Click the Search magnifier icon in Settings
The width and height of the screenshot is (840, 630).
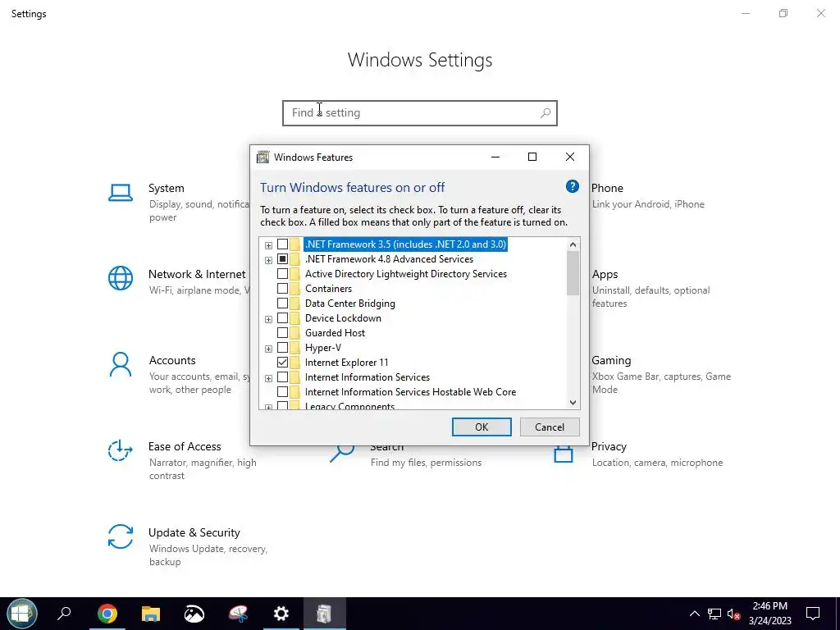point(342,453)
